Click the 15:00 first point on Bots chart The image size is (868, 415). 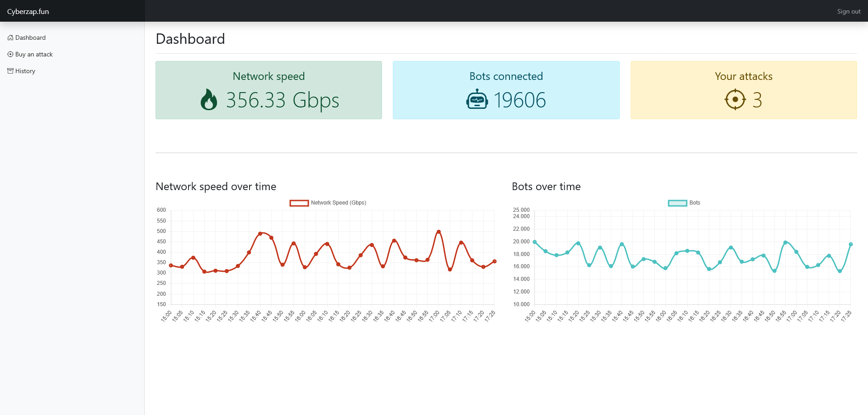(535, 242)
